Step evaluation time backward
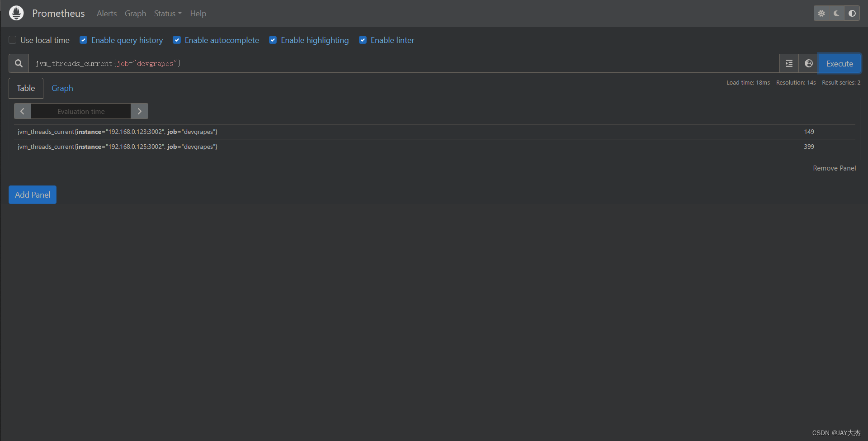Viewport: 868px width, 441px height. [22, 111]
